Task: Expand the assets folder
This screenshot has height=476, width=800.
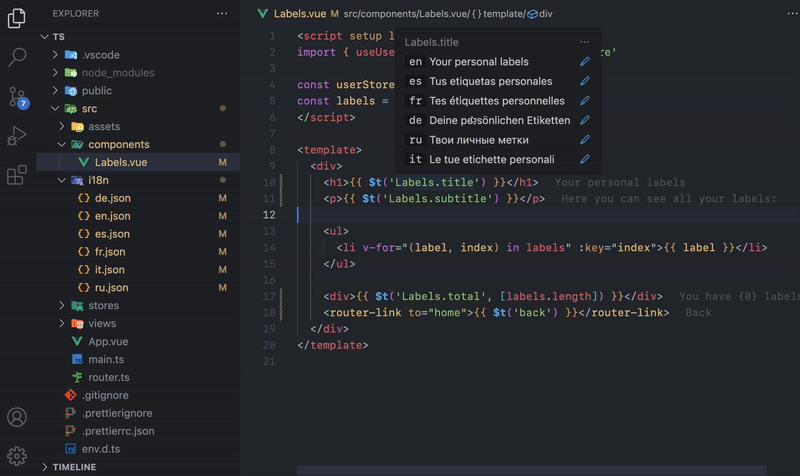Action: 62,126
